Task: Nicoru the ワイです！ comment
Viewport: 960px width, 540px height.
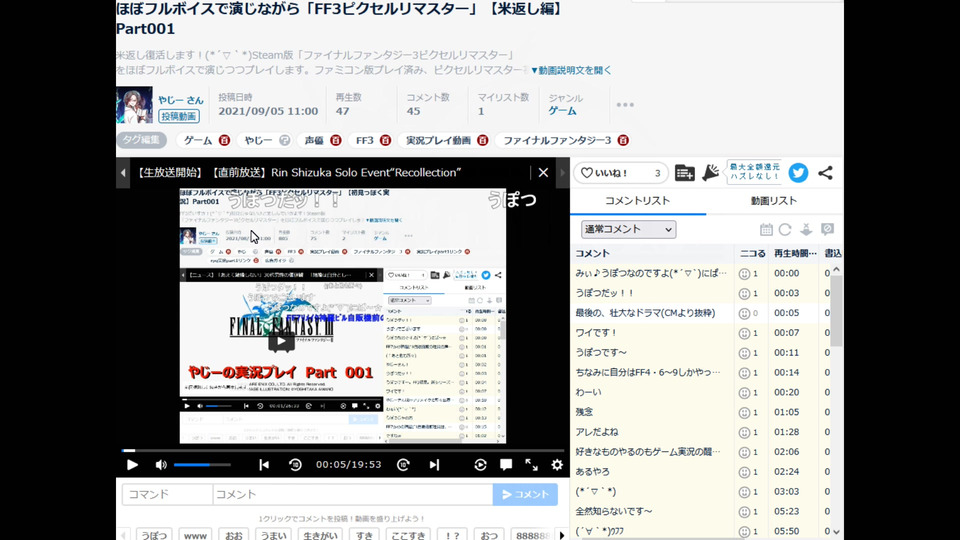Action: pos(744,334)
